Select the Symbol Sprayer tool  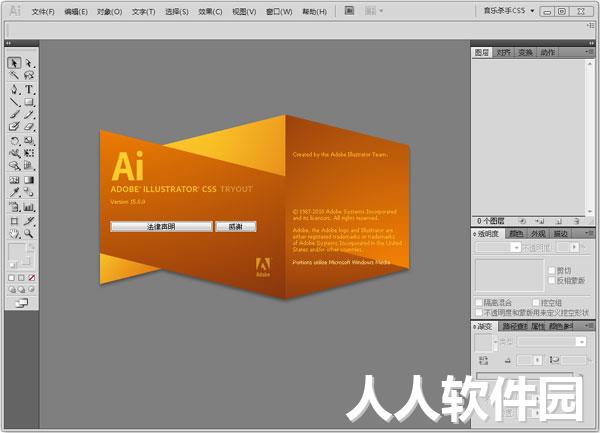14,207
